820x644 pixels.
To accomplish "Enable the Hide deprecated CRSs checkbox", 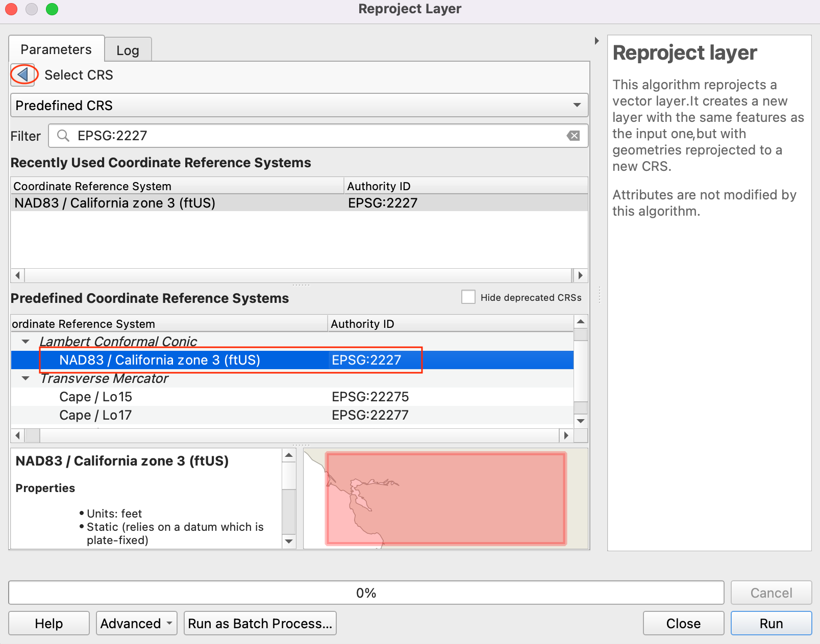I will pyautogui.click(x=468, y=297).
